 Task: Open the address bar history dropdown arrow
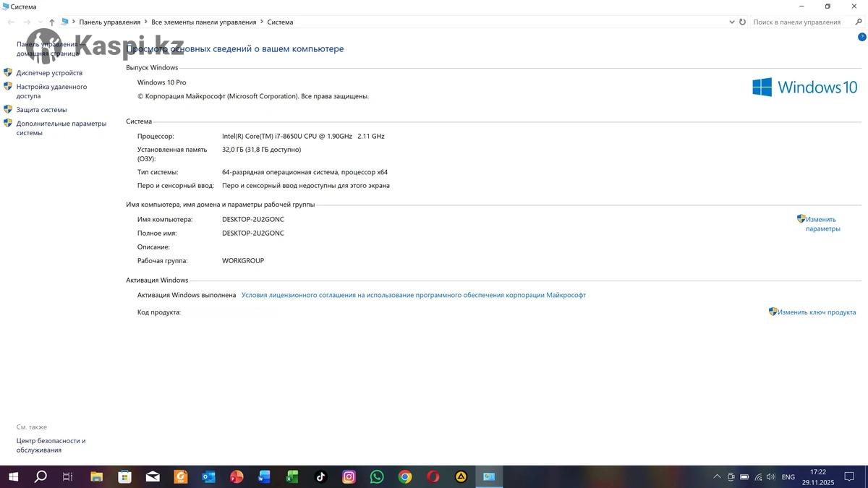coord(731,22)
